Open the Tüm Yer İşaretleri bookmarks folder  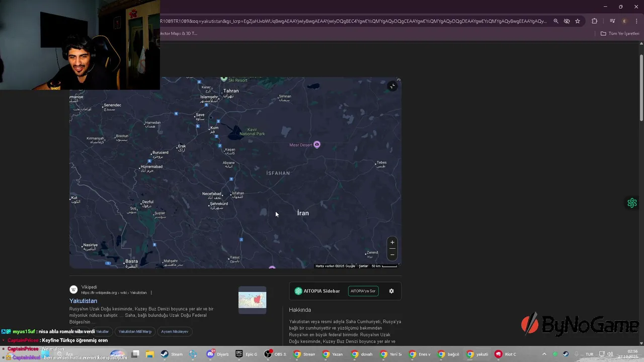[620, 34]
